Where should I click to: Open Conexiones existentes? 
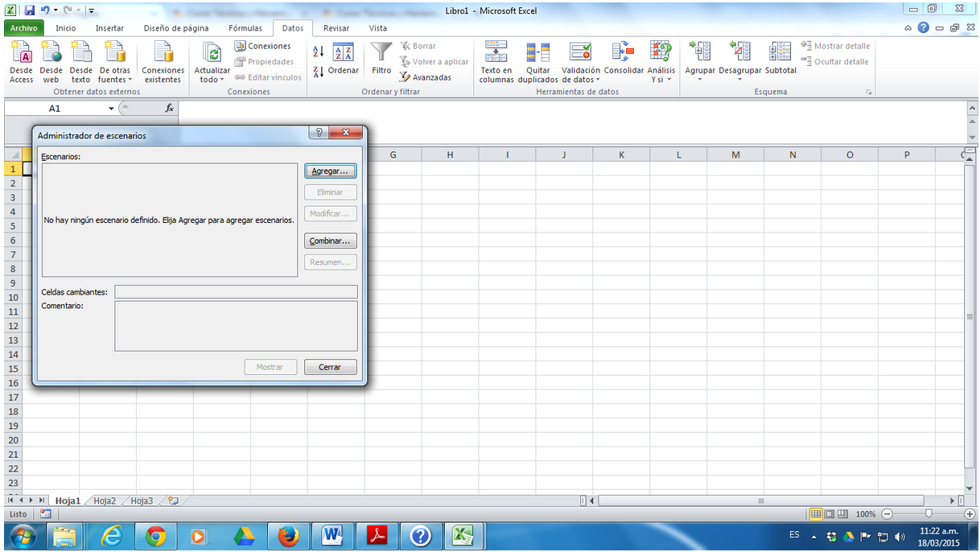[x=163, y=63]
